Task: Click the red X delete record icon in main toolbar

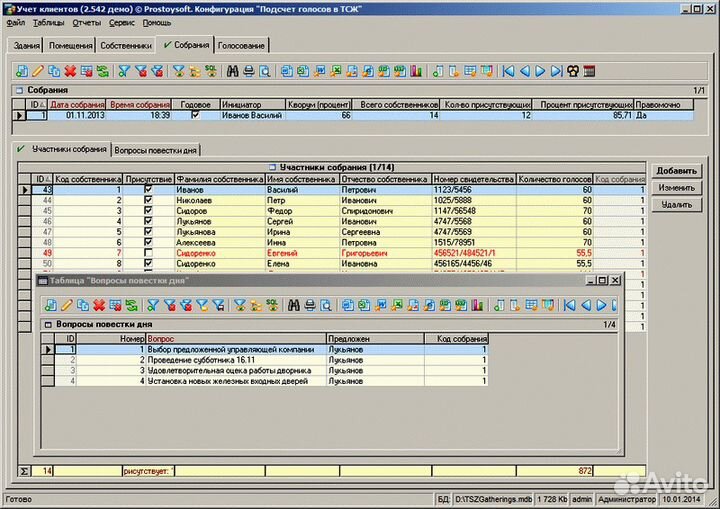Action: pos(70,71)
